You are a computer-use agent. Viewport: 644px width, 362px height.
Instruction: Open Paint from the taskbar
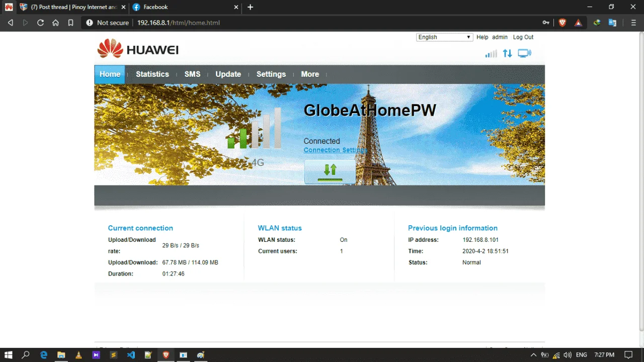201,355
